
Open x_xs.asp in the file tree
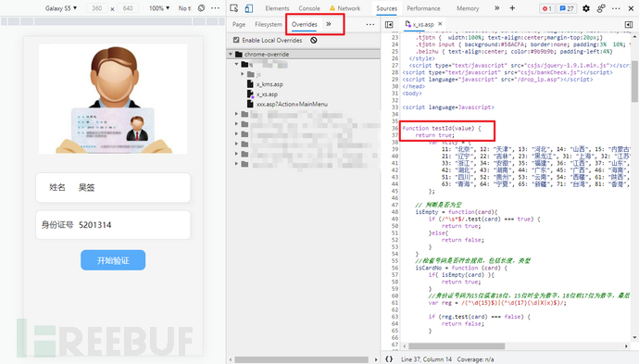tap(267, 94)
